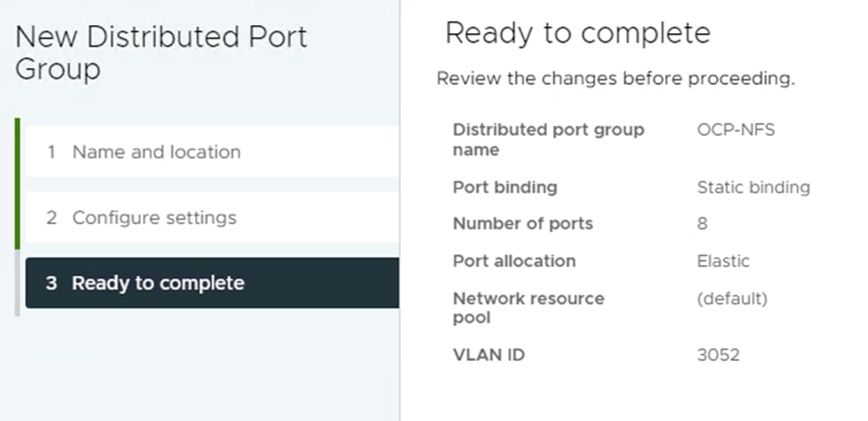The height and width of the screenshot is (421, 868).
Task: Select the VLAN ID label
Action: (x=488, y=355)
